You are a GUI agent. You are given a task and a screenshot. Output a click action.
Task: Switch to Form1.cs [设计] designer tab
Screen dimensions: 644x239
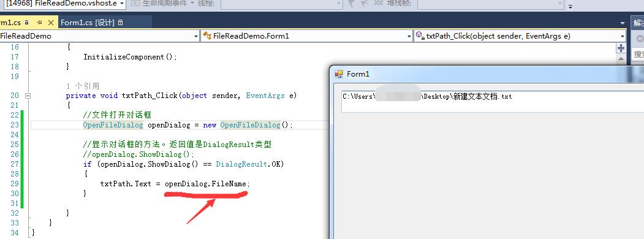[88, 23]
